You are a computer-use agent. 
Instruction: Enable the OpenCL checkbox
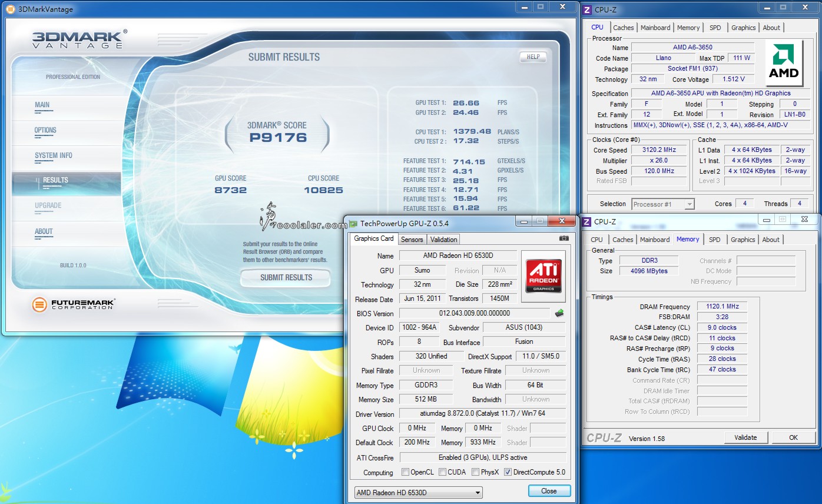(x=405, y=472)
